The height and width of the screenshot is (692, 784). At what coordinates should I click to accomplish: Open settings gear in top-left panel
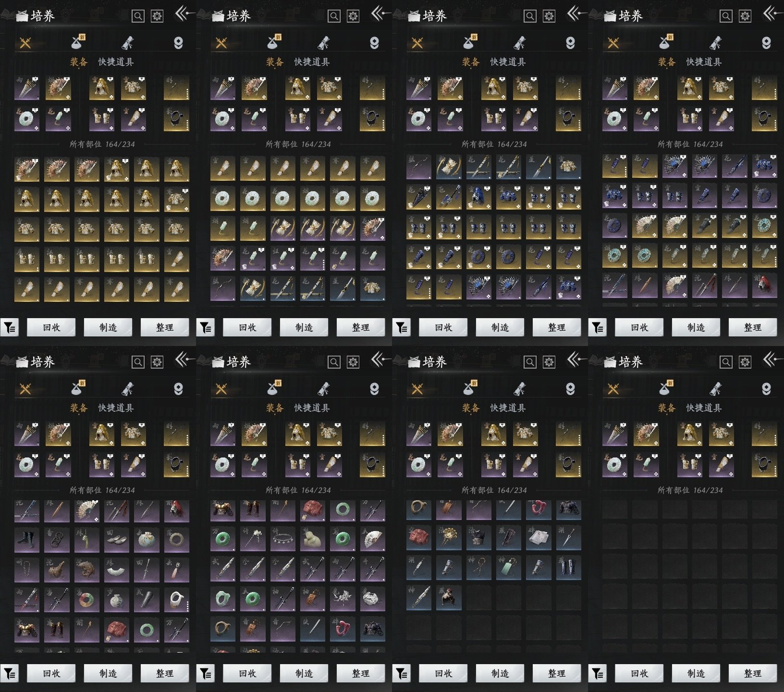[x=157, y=16]
